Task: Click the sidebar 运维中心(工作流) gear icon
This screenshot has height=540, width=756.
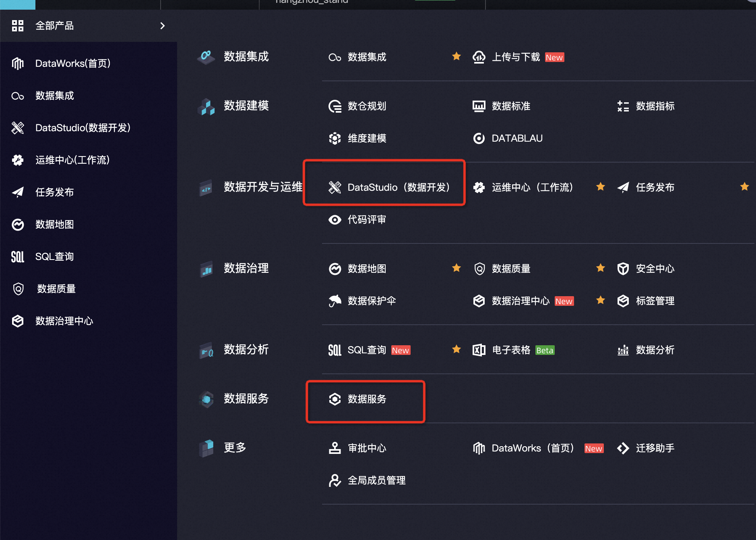Action: [x=18, y=160]
